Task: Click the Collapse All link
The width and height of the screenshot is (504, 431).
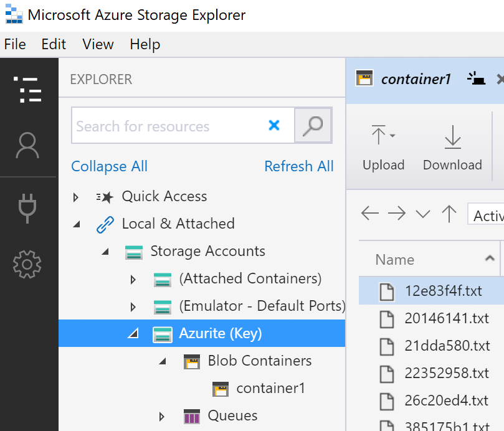Action: pos(109,166)
